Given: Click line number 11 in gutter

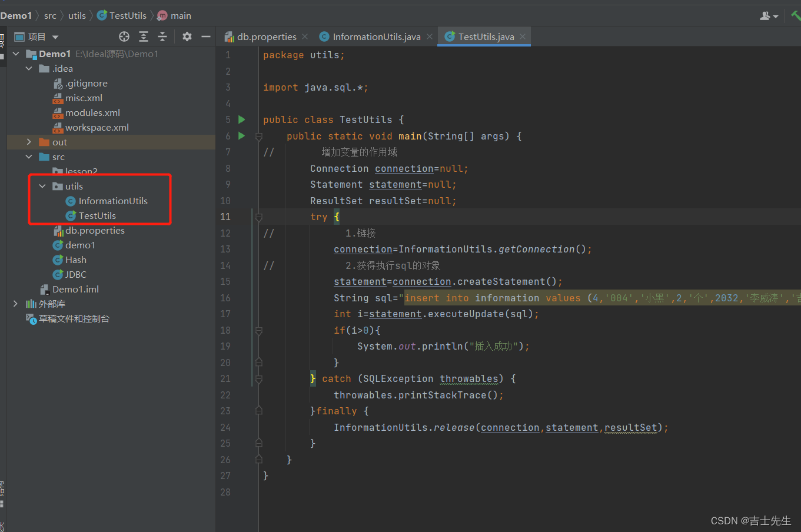Looking at the screenshot, I should tap(225, 217).
